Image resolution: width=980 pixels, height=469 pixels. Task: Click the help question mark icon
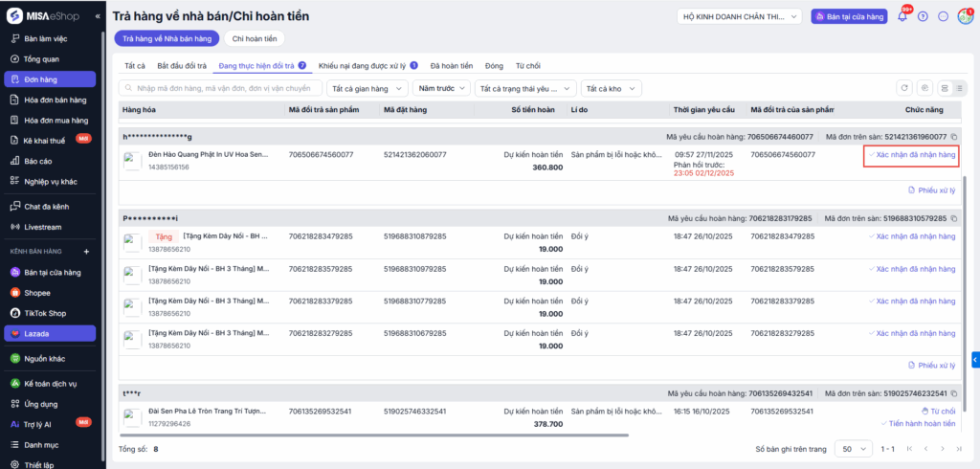[x=923, y=16]
